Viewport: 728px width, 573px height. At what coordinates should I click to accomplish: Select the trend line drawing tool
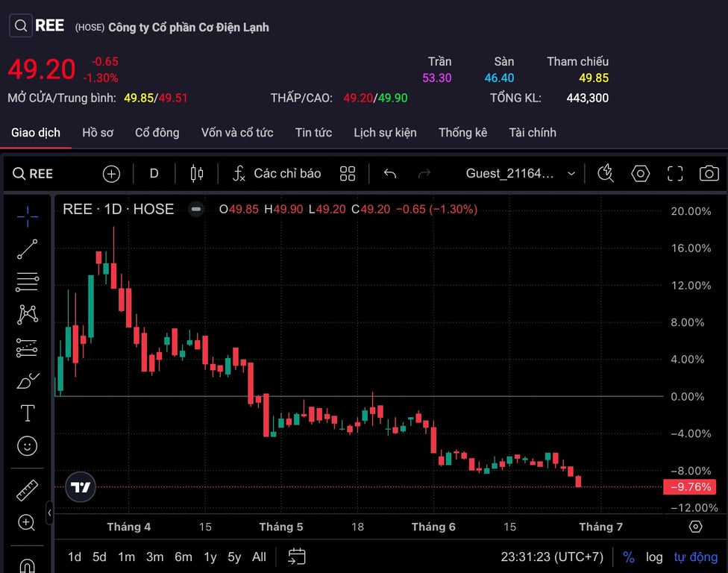tap(28, 249)
